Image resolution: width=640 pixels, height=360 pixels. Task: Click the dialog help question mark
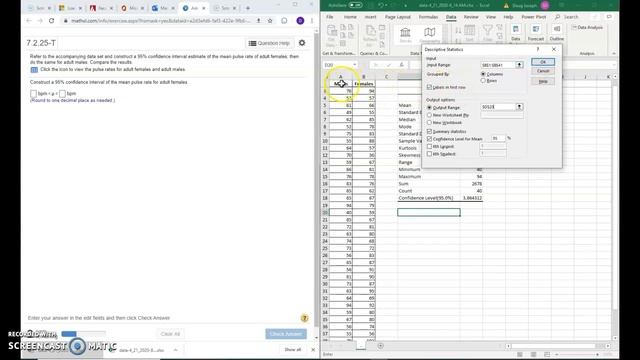538,49
